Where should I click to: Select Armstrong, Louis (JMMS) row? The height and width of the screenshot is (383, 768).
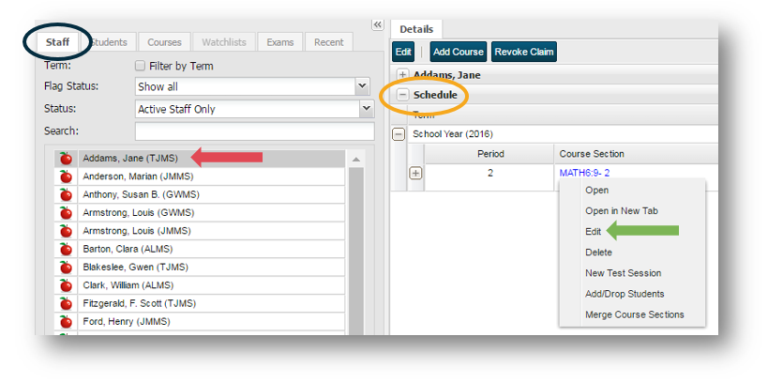[x=211, y=231]
